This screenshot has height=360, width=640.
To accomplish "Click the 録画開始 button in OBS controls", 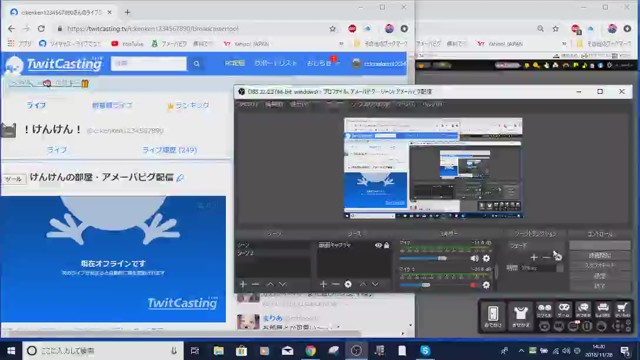I will [x=600, y=256].
